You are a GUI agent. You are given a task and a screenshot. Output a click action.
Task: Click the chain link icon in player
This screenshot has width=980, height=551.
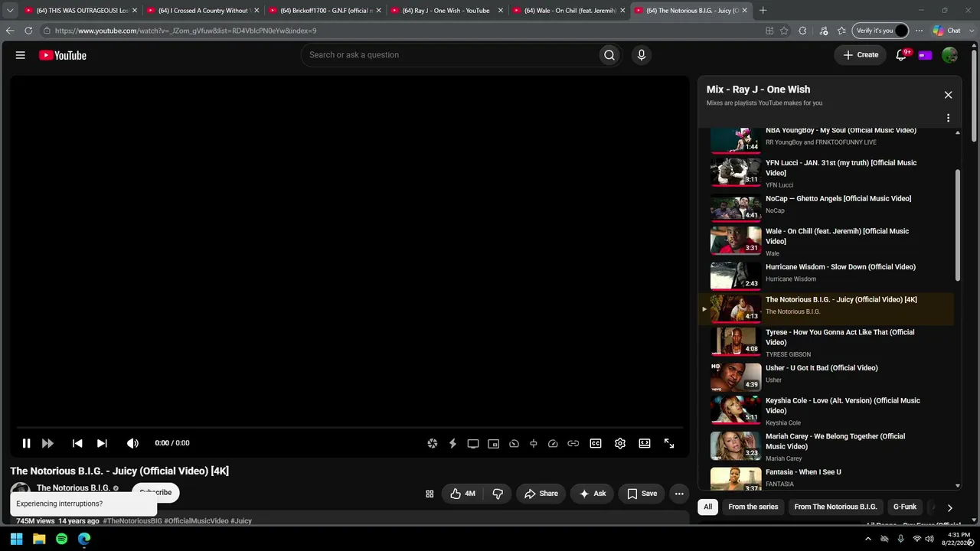pos(573,444)
